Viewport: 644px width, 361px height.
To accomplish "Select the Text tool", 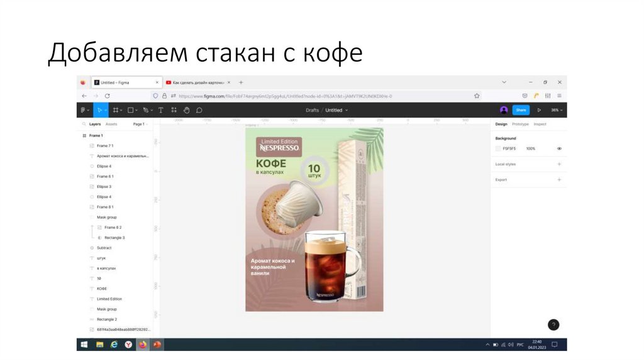I will (x=160, y=110).
